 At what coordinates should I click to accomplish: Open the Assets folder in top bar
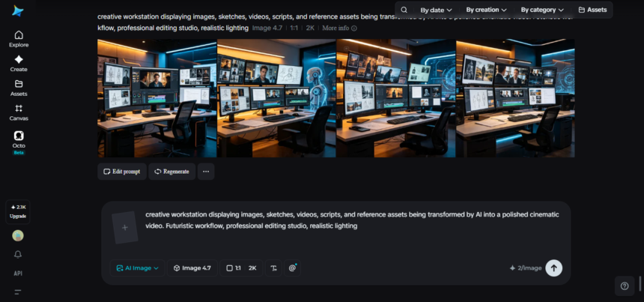click(592, 10)
